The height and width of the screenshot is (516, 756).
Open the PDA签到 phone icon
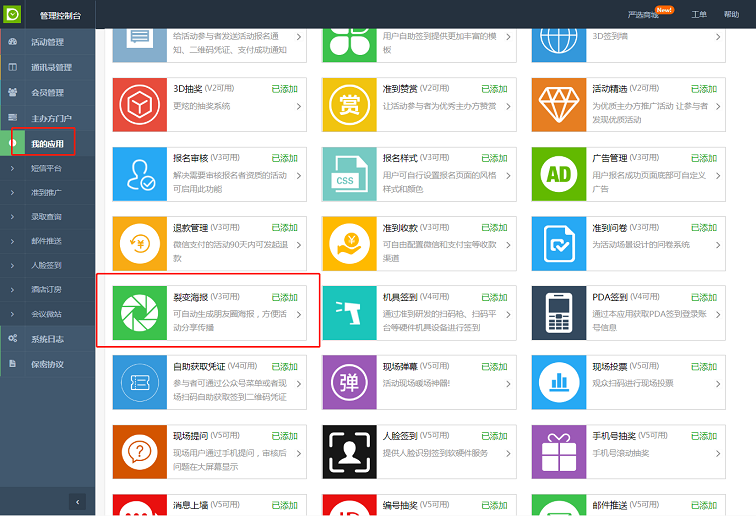click(557, 311)
